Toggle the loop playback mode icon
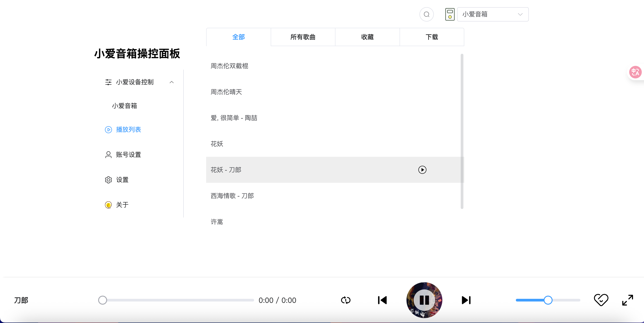Image resolution: width=644 pixels, height=323 pixels. (346, 300)
